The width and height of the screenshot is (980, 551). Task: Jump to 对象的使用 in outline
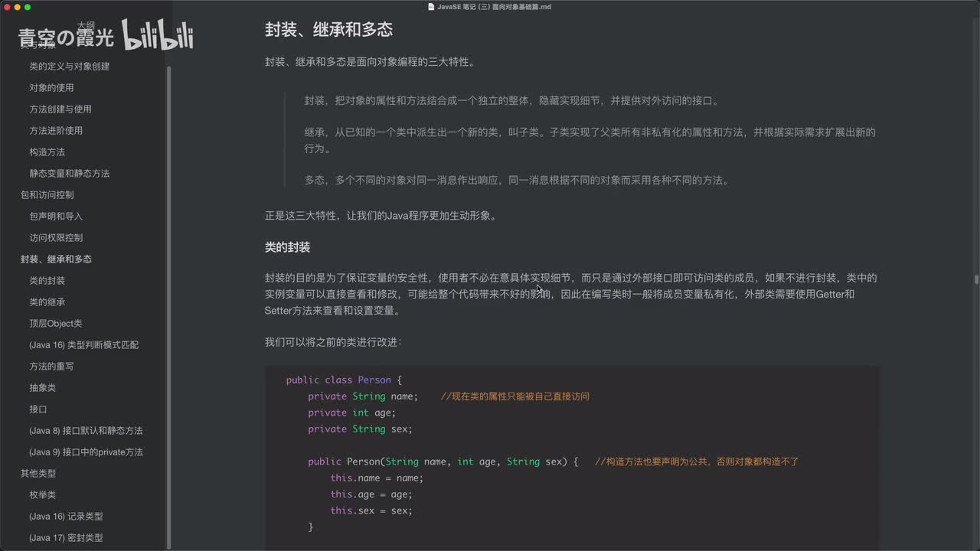tap(51, 88)
